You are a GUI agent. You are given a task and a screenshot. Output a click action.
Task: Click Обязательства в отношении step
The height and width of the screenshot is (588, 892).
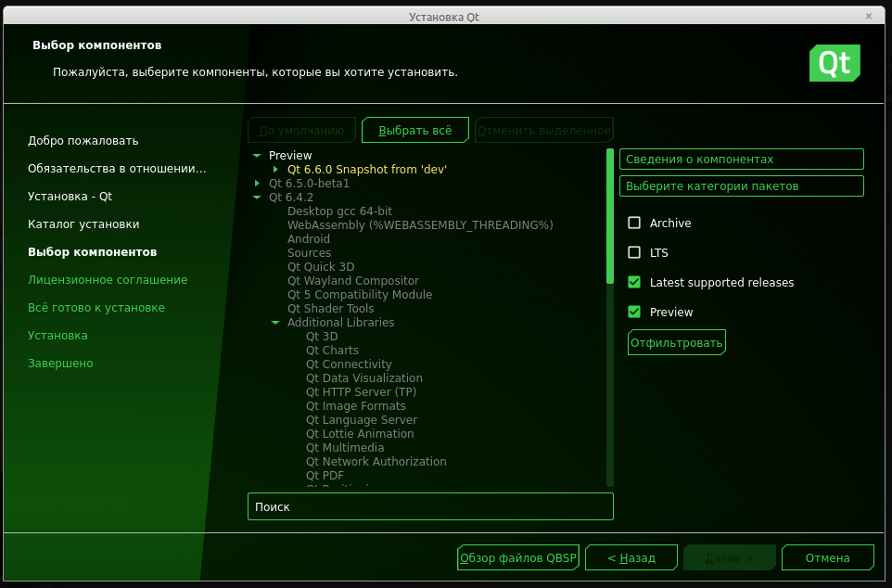point(117,169)
